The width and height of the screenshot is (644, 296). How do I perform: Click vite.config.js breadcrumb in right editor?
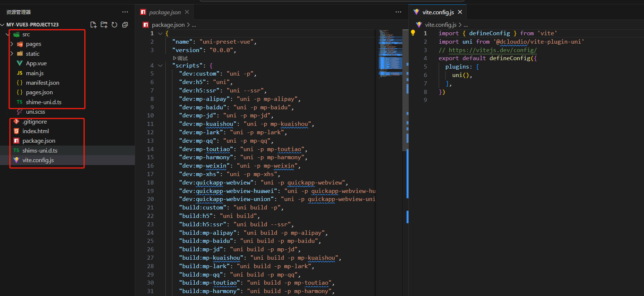[441, 25]
